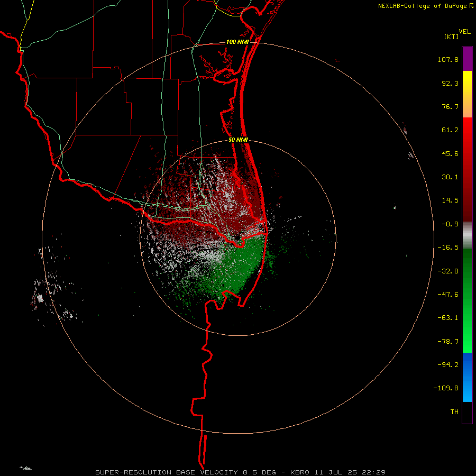Click the 100 NMI range ring label
476x476 pixels.
(x=237, y=42)
